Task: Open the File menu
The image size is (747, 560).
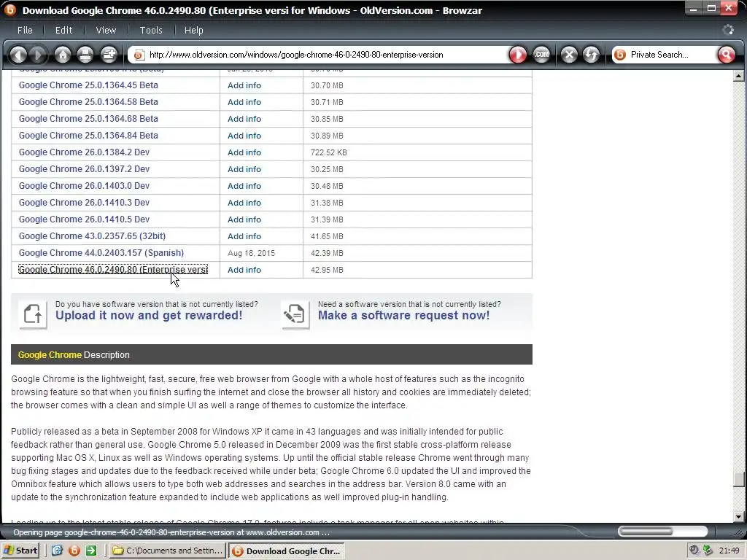Action: 25,30
